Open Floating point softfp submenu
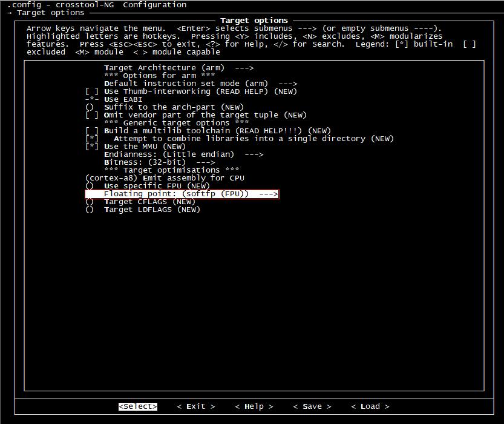 [x=182, y=194]
